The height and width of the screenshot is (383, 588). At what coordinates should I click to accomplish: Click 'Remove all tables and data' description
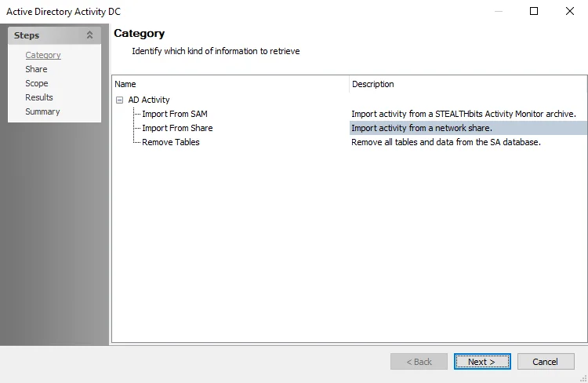coord(446,142)
